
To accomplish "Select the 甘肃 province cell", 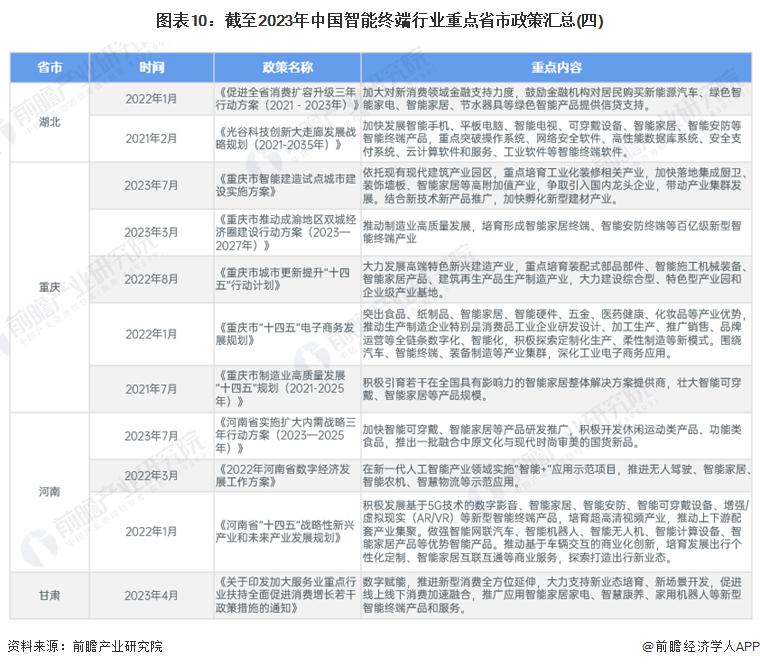I will (x=50, y=593).
